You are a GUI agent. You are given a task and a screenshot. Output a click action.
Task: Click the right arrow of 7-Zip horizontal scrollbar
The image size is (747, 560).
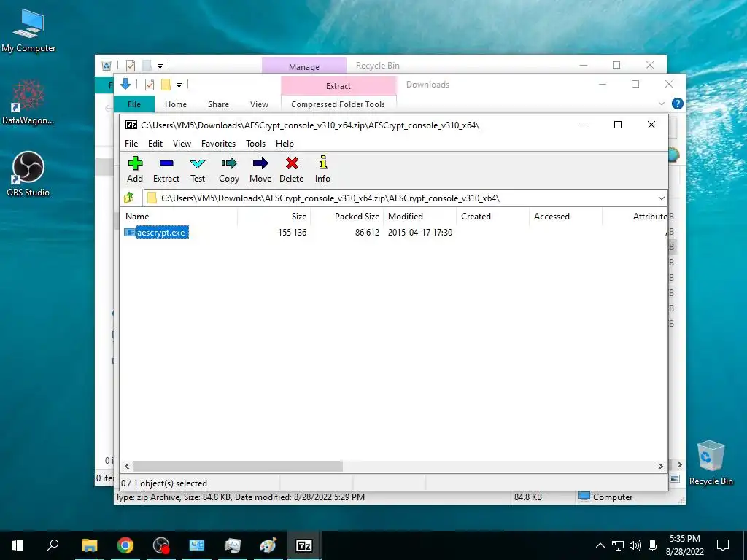[x=660, y=466]
